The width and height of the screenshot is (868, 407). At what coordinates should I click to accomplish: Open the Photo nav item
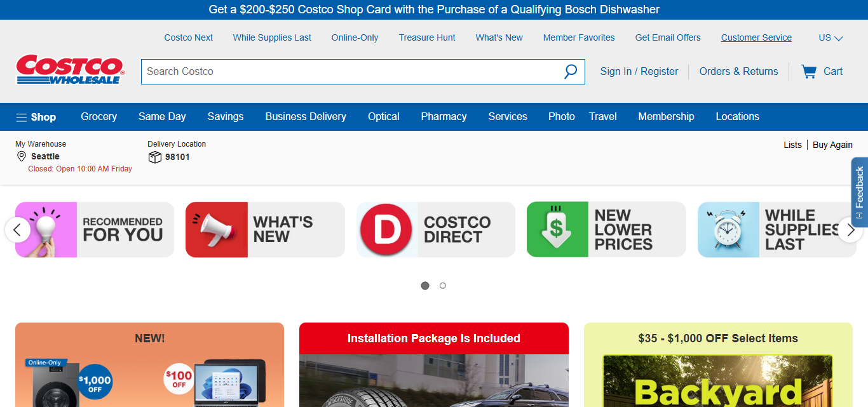562,116
